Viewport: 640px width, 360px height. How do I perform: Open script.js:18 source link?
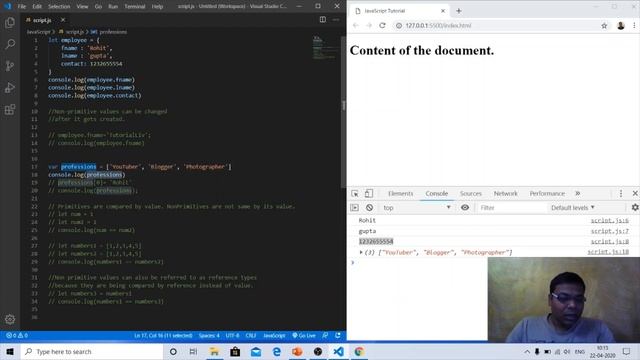(608, 252)
